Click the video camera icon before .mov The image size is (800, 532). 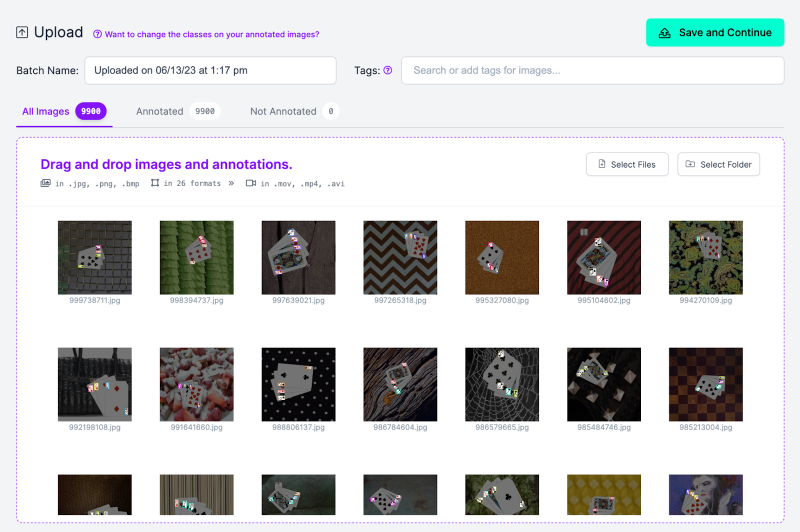pyautogui.click(x=251, y=183)
